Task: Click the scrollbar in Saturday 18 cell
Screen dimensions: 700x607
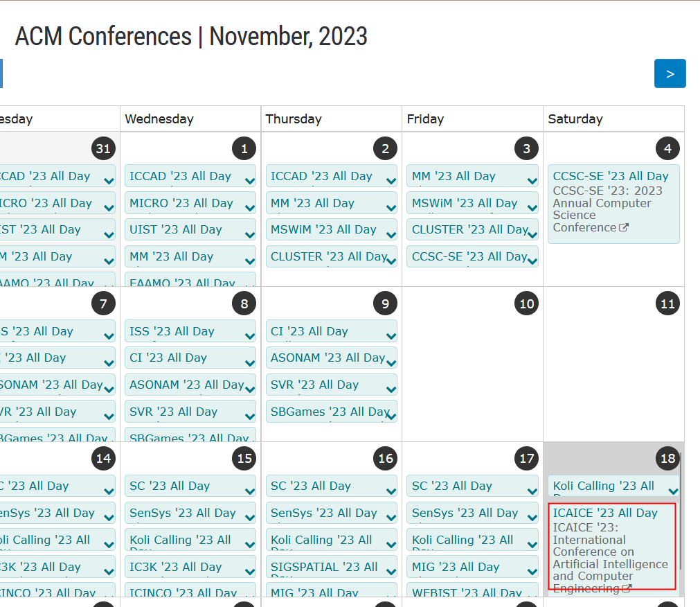Action: pyautogui.click(x=681, y=511)
